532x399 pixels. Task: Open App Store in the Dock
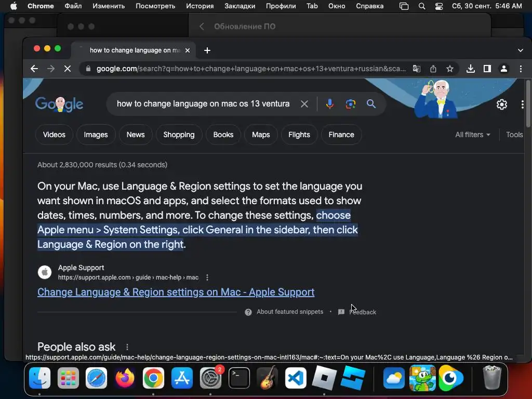tap(182, 378)
